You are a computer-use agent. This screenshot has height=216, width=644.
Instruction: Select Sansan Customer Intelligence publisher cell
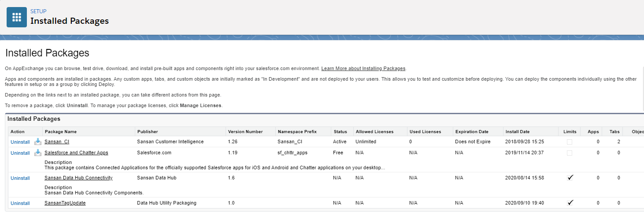coord(170,142)
